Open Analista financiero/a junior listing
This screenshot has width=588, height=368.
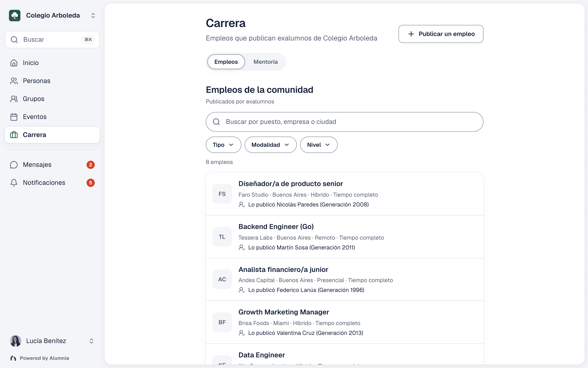point(345,280)
